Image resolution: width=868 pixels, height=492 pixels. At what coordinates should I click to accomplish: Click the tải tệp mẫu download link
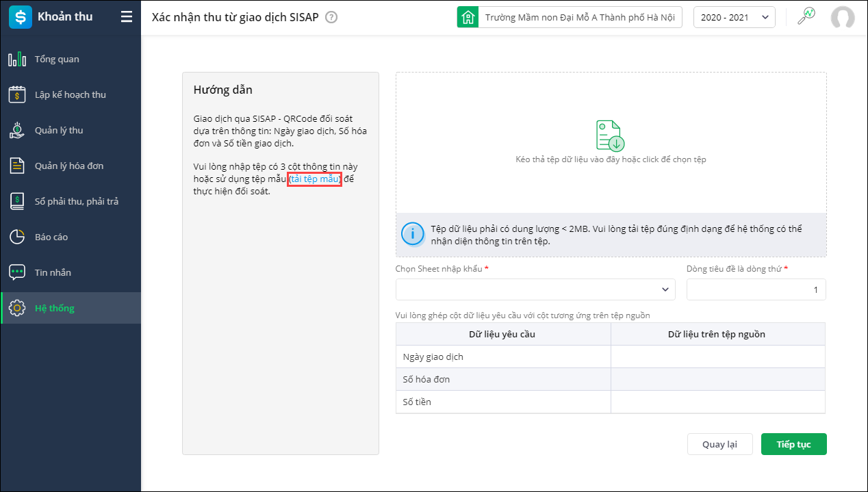[x=315, y=179]
